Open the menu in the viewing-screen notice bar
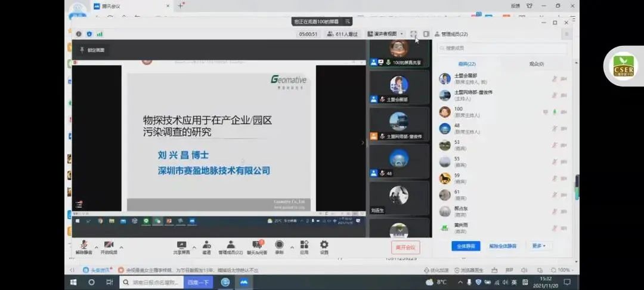The image size is (644, 290). 347,21
